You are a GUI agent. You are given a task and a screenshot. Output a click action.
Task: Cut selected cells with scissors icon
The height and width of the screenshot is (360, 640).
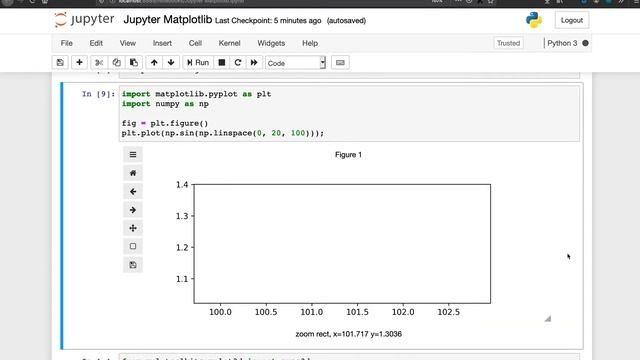coord(99,62)
